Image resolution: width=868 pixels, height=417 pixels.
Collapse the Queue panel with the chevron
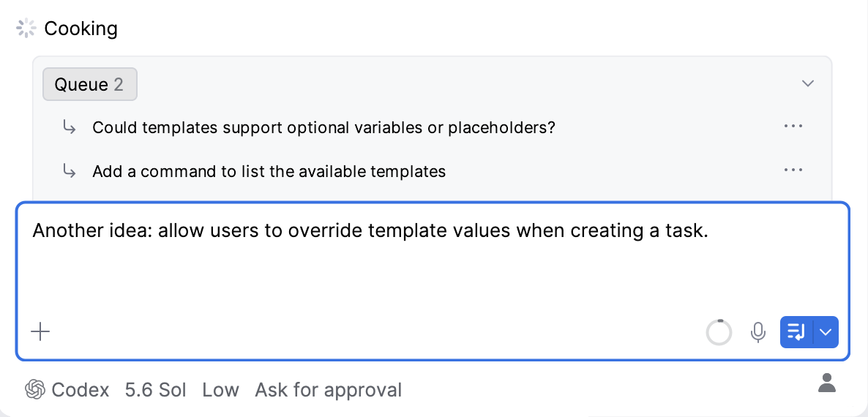tap(808, 83)
